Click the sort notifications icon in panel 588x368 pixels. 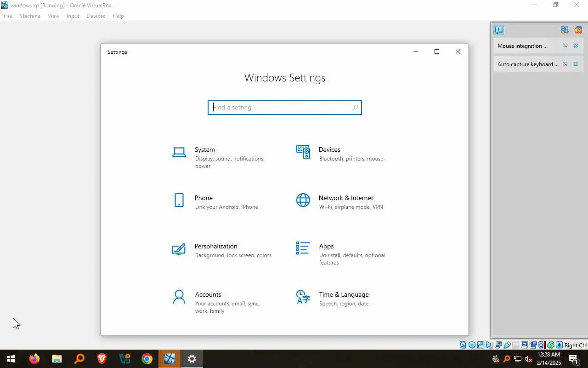click(565, 30)
